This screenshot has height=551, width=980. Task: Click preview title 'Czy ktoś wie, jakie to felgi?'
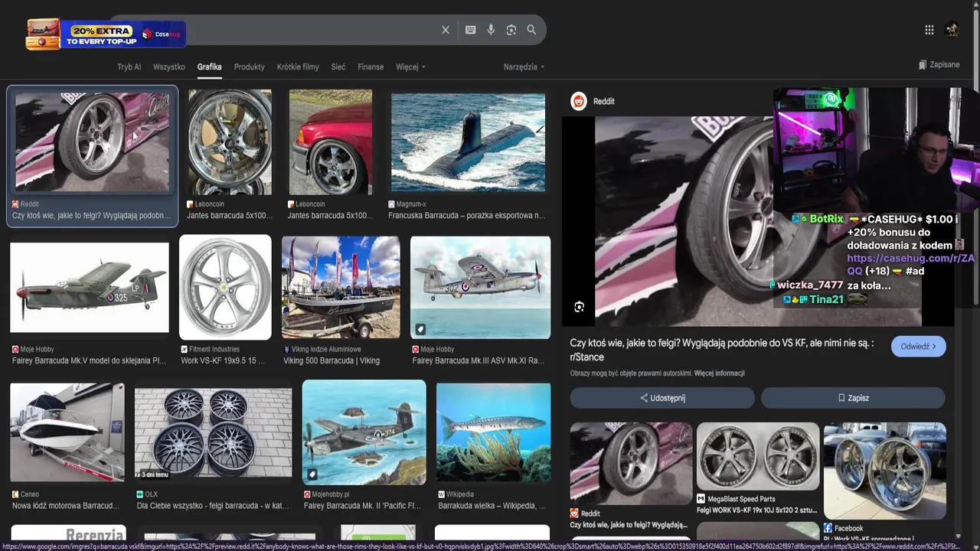722,350
